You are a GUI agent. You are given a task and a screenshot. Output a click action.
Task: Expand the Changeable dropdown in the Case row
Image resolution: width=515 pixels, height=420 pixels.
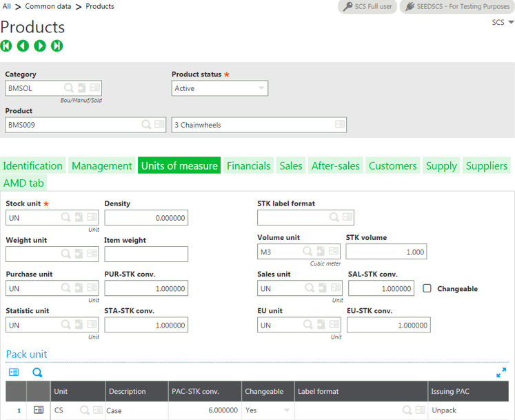point(287,410)
